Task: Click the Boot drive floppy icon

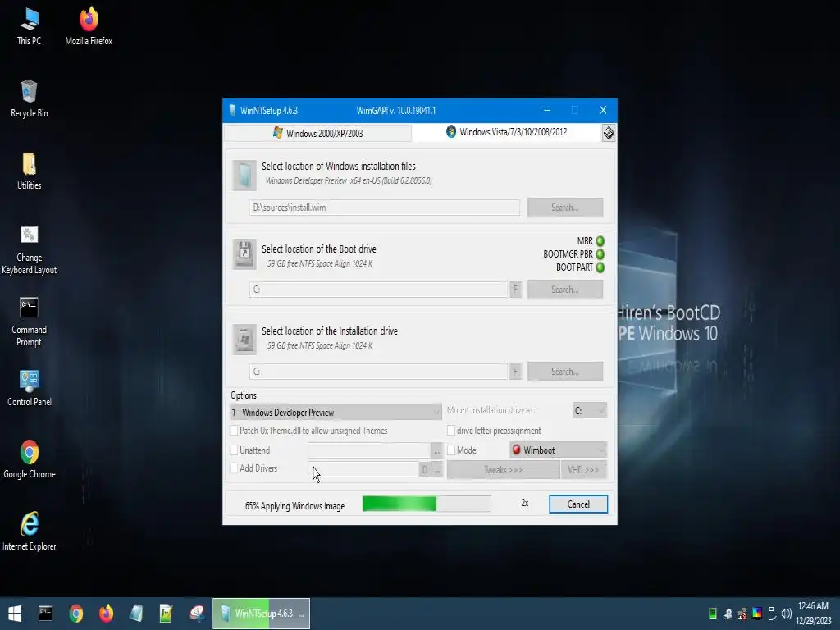Action: tap(244, 254)
